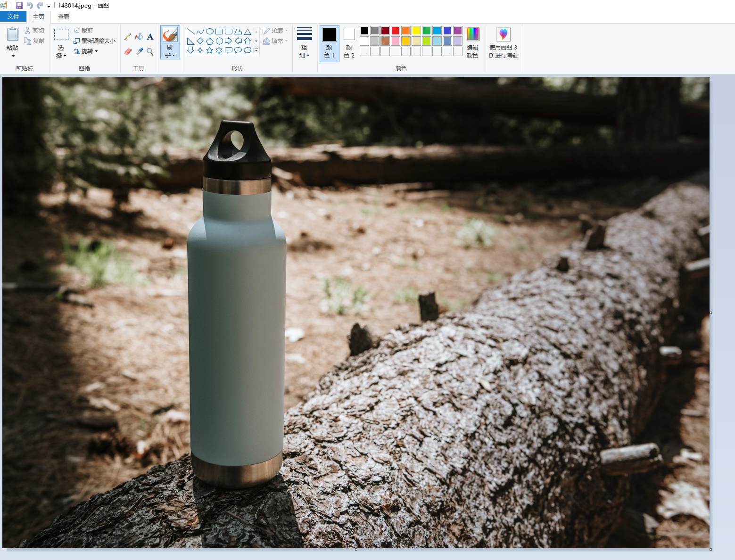Choose the Diamond shape
Screen dimensions: 735x560
click(200, 41)
